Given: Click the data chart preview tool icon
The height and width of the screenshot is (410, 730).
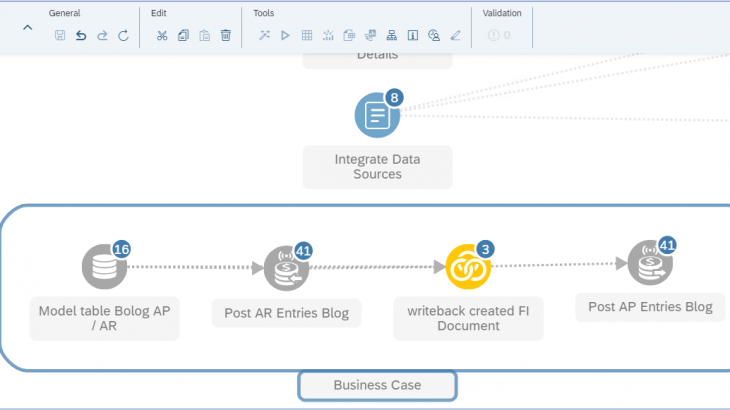Looking at the screenshot, I should [x=328, y=35].
